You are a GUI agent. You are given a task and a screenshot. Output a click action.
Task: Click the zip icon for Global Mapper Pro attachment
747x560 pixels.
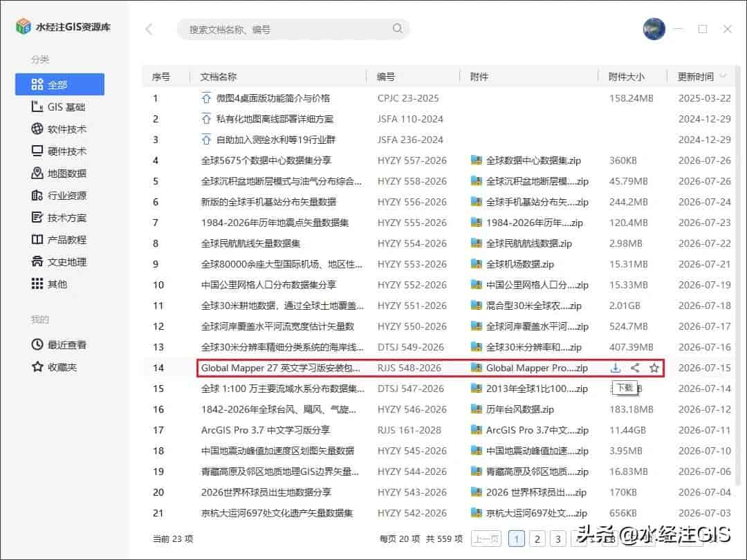[x=476, y=368]
